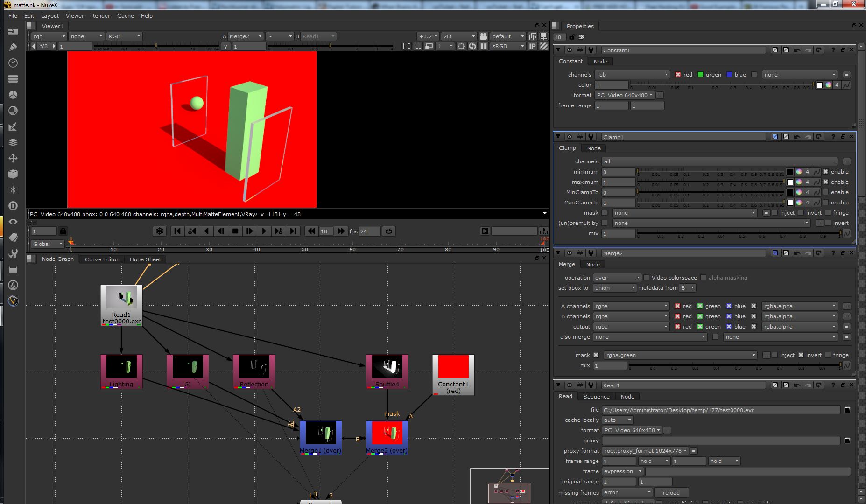Toggle the viewer clipping warning stripes icon

tap(544, 46)
